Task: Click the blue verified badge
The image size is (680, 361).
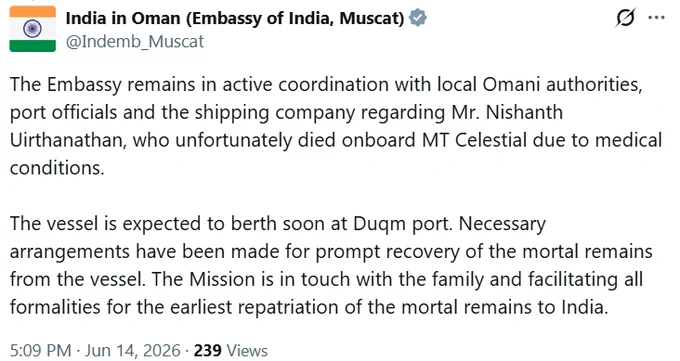Action: 418,18
